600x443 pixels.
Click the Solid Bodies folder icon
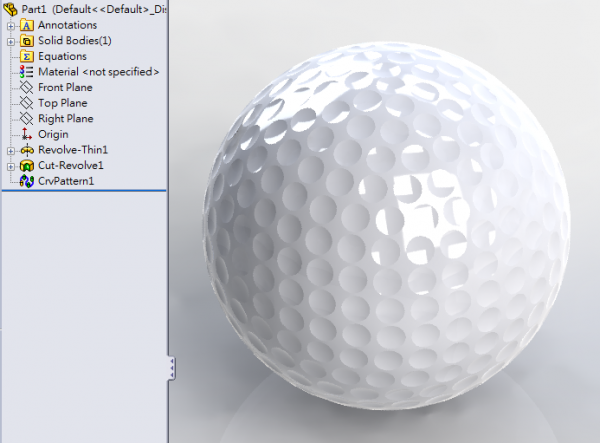(x=26, y=41)
